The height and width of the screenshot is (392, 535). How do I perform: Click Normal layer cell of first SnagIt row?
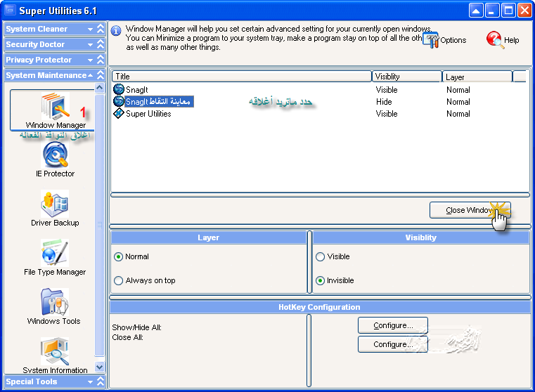coord(458,90)
